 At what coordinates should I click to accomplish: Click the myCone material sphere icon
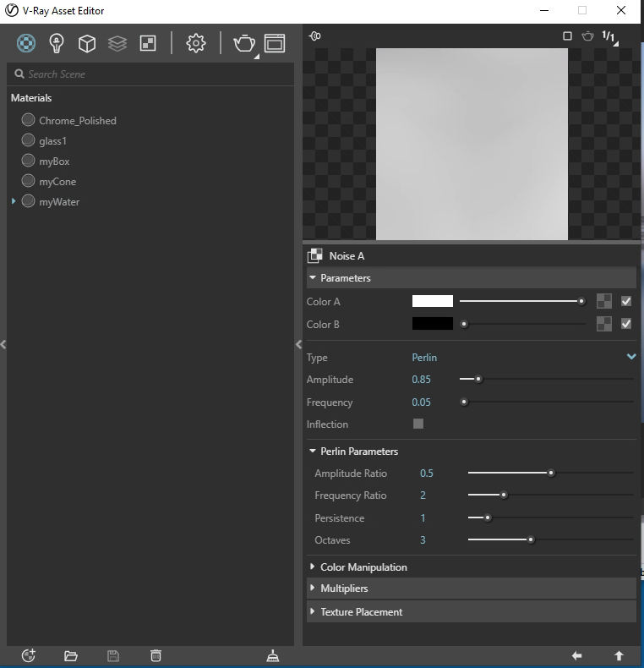coord(28,181)
